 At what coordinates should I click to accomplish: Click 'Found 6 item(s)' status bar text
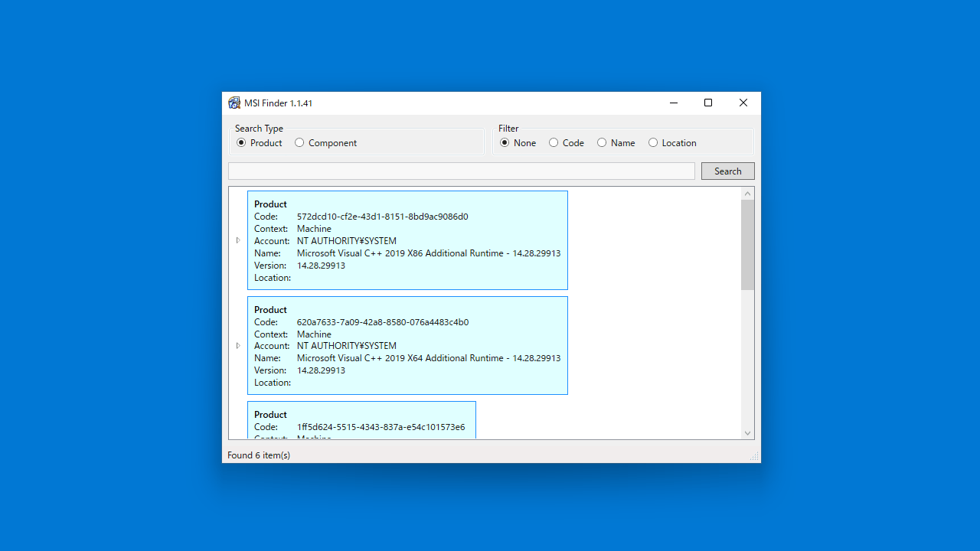pos(259,455)
